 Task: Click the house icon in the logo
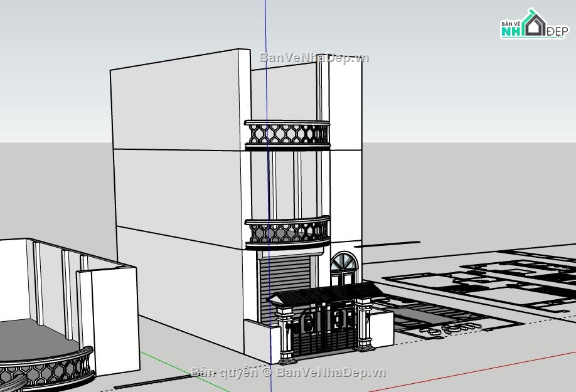point(534,24)
